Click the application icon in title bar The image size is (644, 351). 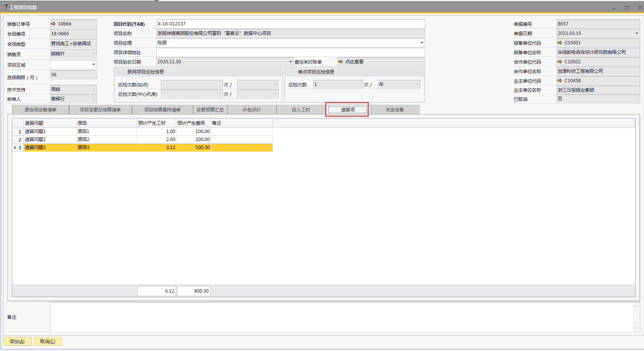click(x=5, y=7)
